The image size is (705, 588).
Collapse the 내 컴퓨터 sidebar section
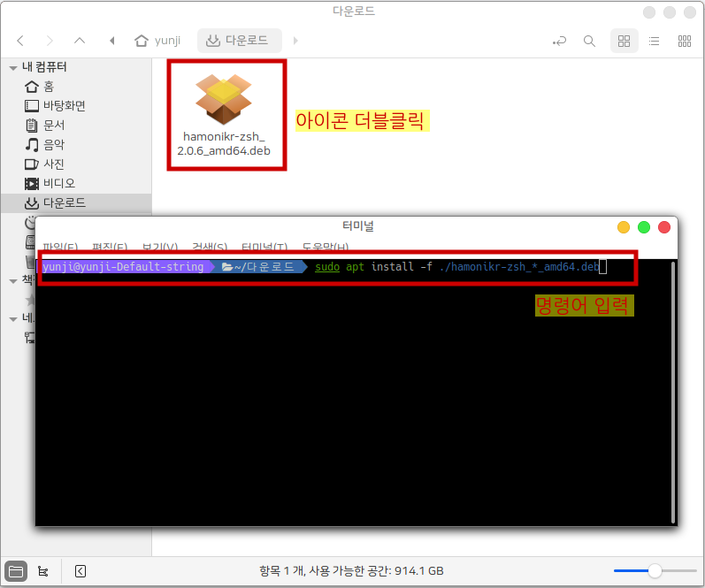[13, 67]
